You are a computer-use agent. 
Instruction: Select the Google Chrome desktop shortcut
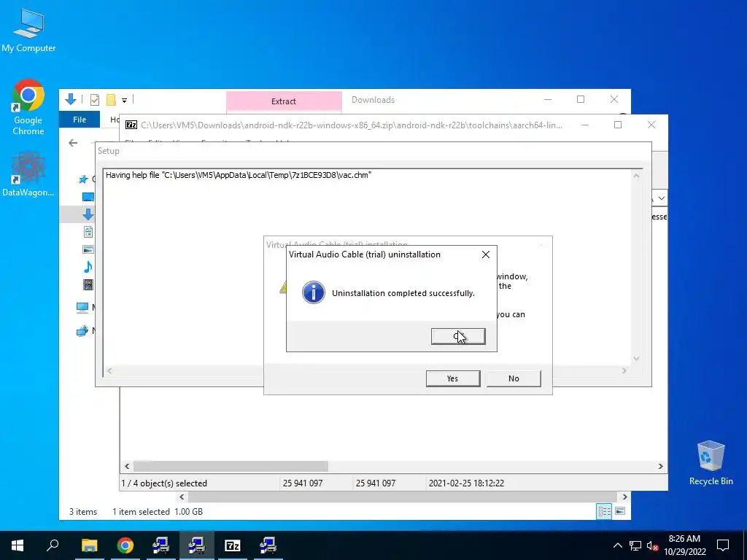pyautogui.click(x=28, y=107)
